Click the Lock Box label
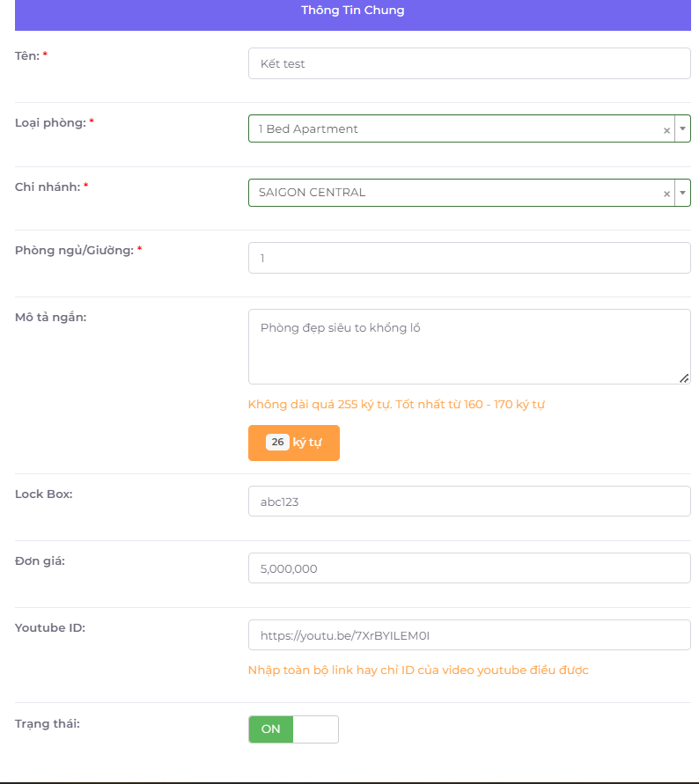The width and height of the screenshot is (699, 784). [x=44, y=494]
